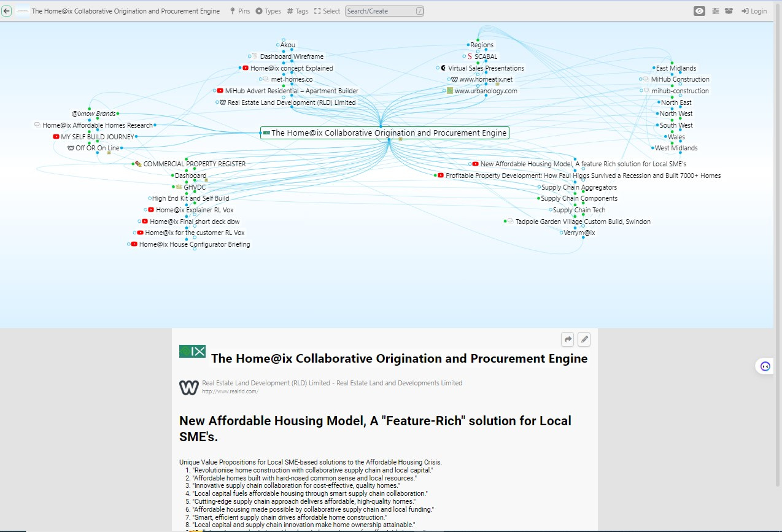The image size is (782, 532).
Task: Select Home@ix Affordable Homes Research node
Action: coord(98,125)
